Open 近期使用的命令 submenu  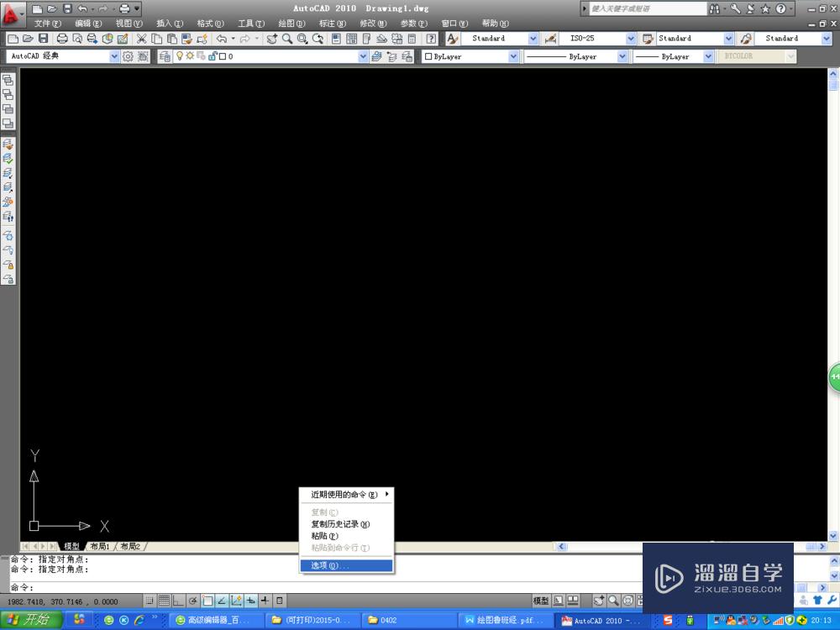click(347, 495)
